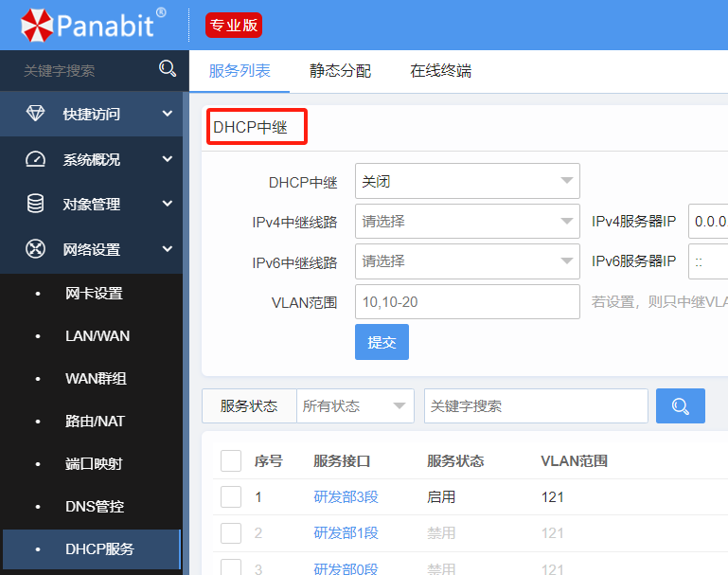728x575 pixels.
Task: Click the blue search button with magnifier
Action: point(680,406)
